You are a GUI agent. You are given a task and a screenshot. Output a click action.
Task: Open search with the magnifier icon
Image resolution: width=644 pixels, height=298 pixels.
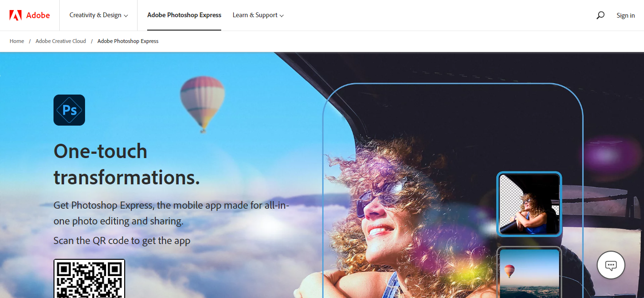tap(601, 15)
